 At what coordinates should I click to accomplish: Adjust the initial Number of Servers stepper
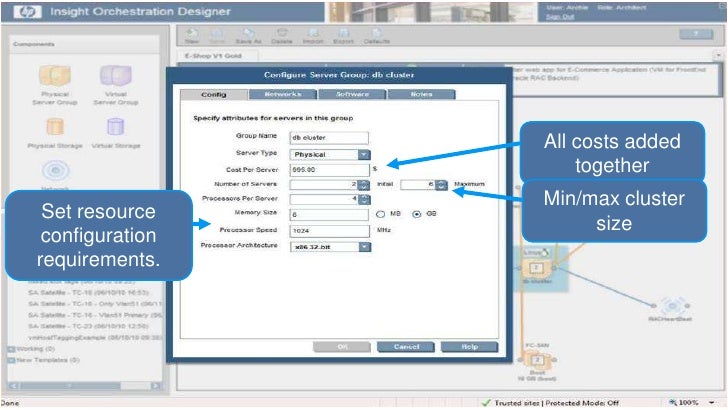point(364,185)
